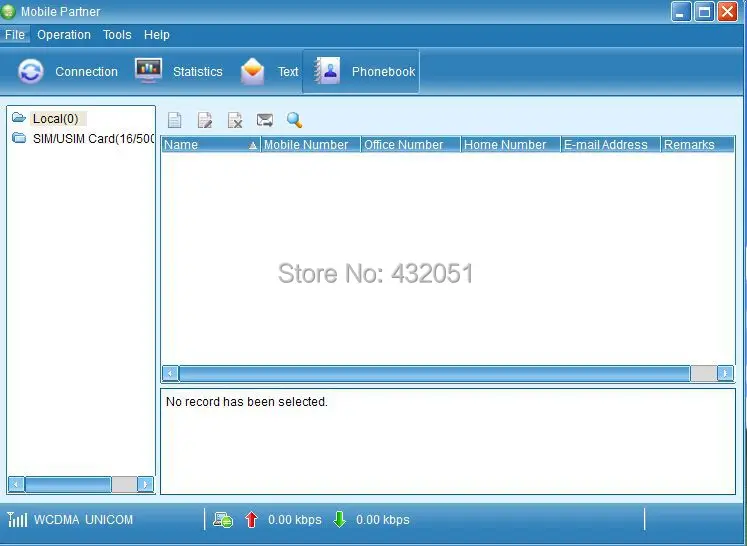The height and width of the screenshot is (546, 747).
Task: Open the Operation menu
Action: 64,35
